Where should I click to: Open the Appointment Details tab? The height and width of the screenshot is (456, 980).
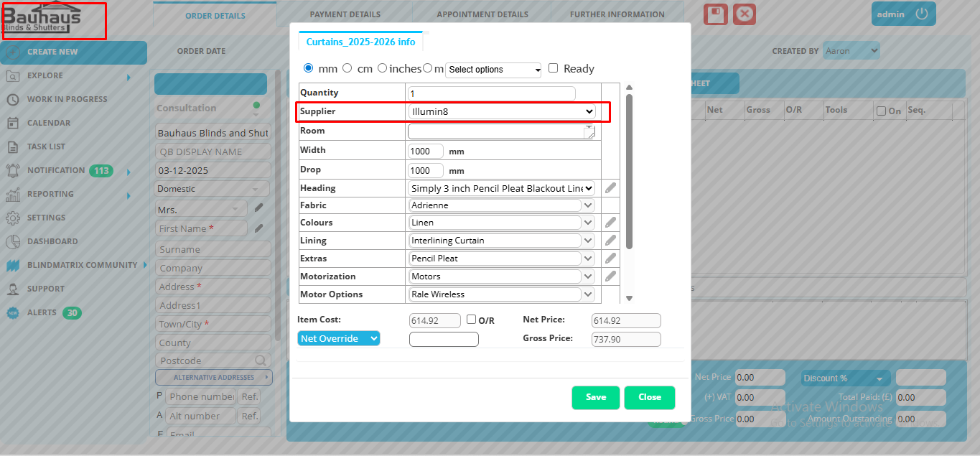click(482, 14)
